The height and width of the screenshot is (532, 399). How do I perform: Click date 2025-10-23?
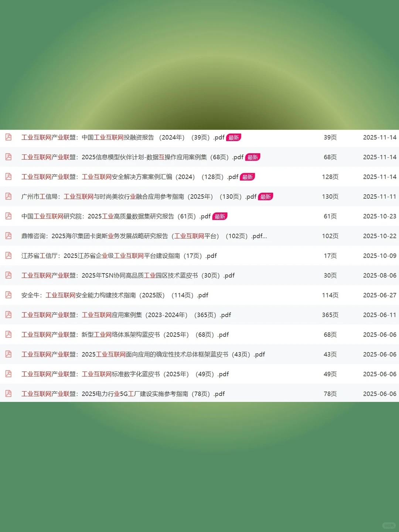[x=380, y=216]
